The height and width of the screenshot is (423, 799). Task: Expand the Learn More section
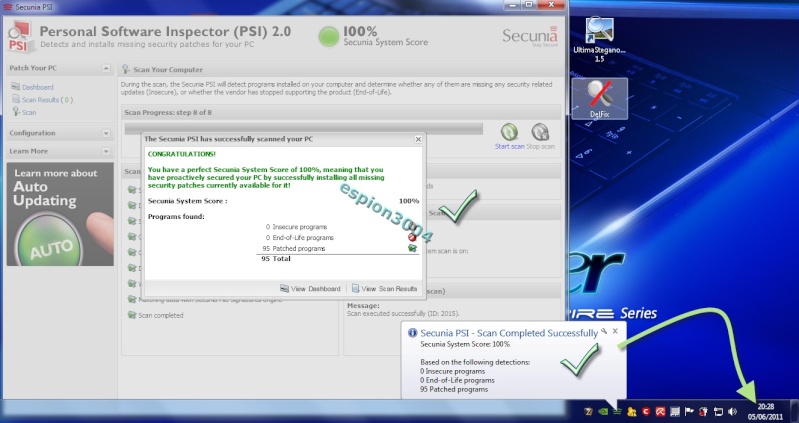tap(105, 151)
